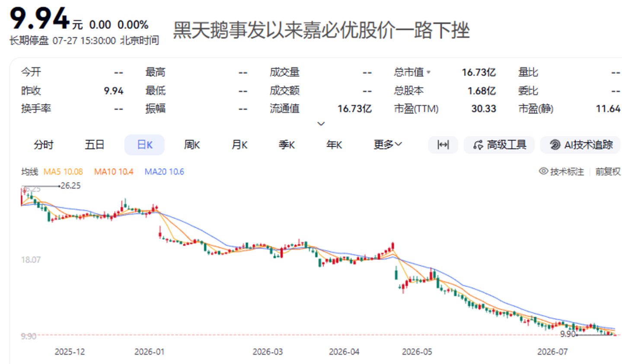Click the 18.07 price axis label
The image size is (622, 364).
click(x=31, y=260)
